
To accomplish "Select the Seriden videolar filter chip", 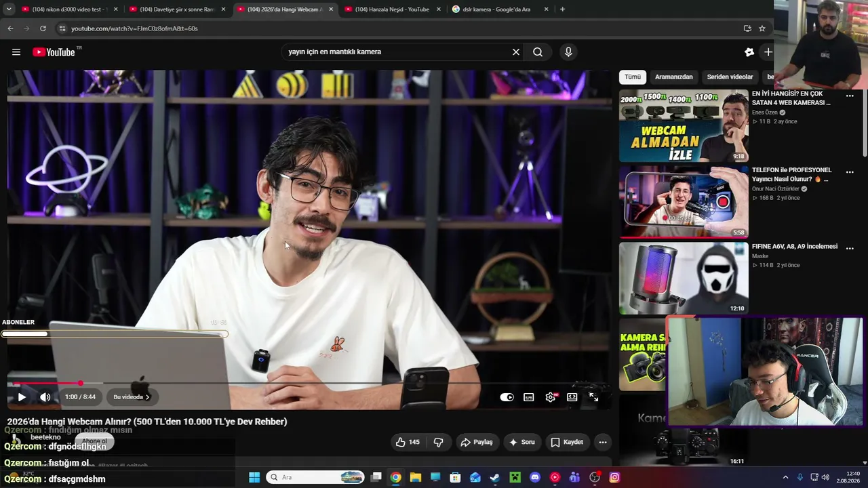I will pyautogui.click(x=730, y=77).
